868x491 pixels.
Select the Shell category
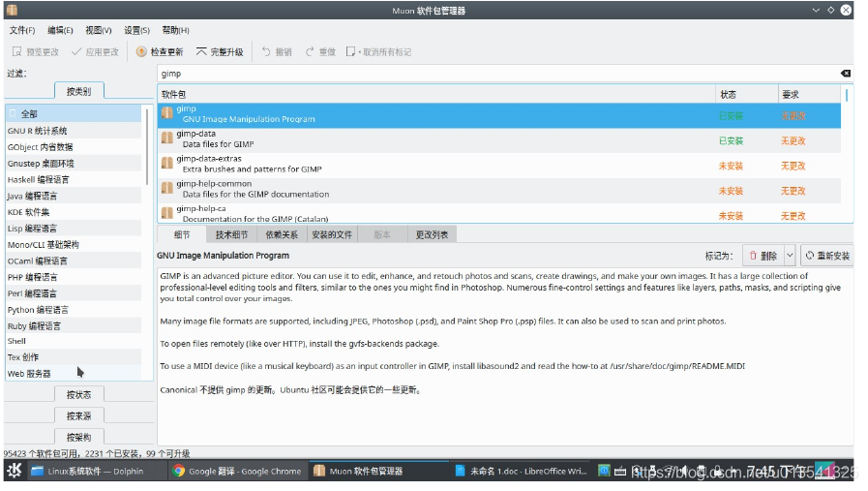click(x=74, y=341)
